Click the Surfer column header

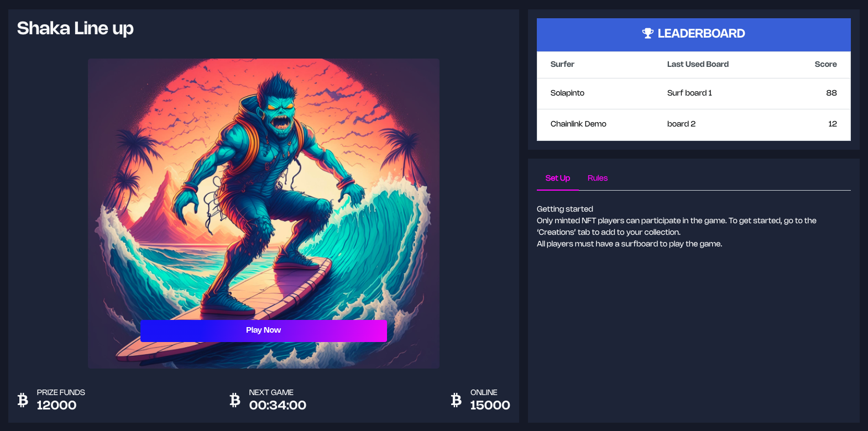pyautogui.click(x=562, y=64)
